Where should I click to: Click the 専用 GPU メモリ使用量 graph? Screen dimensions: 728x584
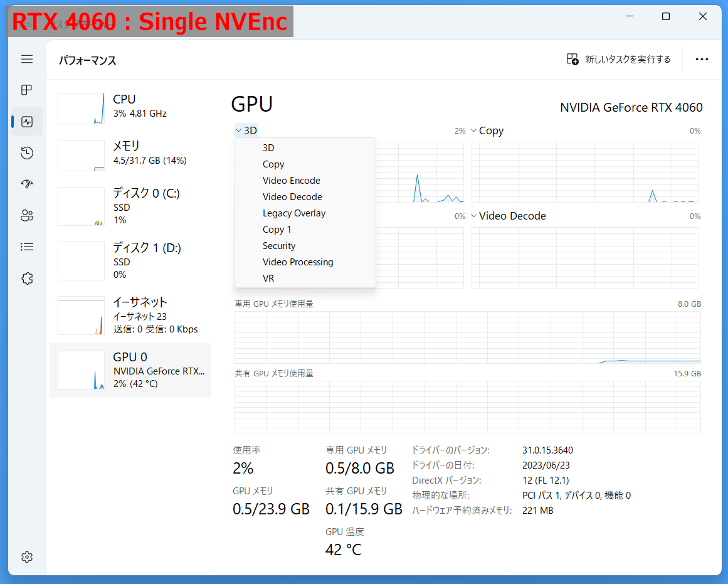click(x=468, y=337)
